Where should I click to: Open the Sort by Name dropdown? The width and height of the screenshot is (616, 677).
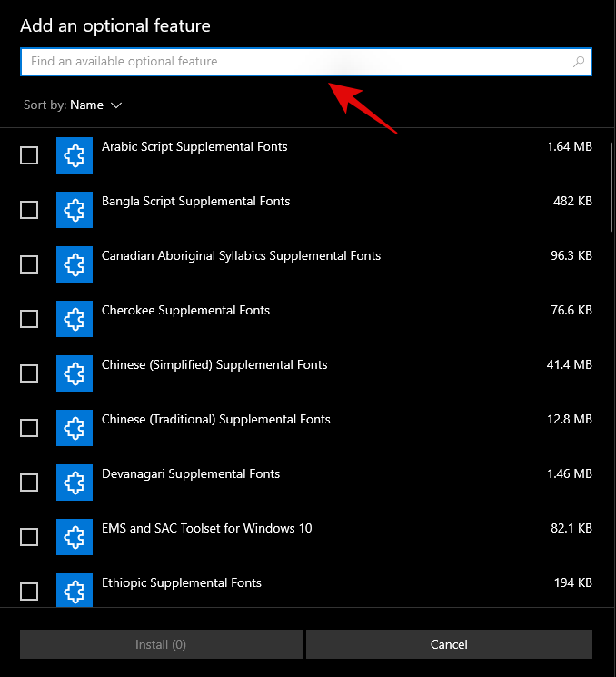pyautogui.click(x=86, y=105)
